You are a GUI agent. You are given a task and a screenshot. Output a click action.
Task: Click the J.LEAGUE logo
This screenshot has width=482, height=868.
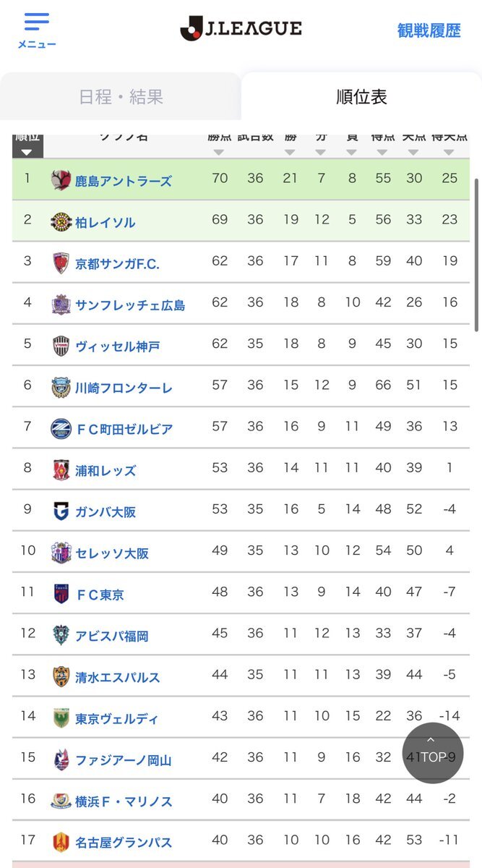pyautogui.click(x=241, y=29)
